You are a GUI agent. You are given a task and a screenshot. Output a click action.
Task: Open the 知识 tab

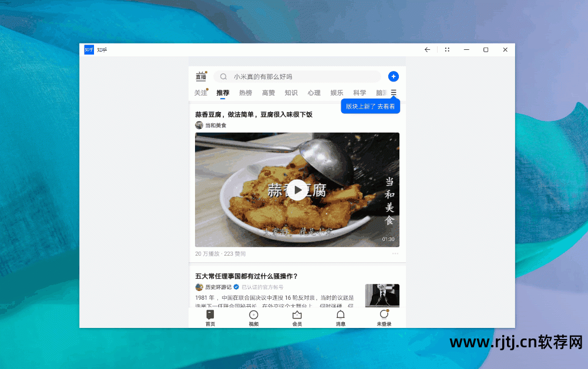[x=291, y=93]
